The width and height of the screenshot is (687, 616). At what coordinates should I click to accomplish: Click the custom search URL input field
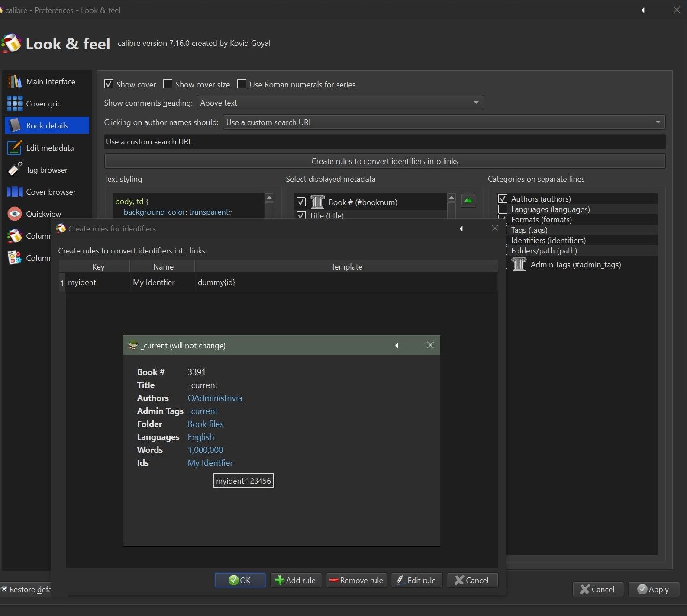click(x=385, y=141)
